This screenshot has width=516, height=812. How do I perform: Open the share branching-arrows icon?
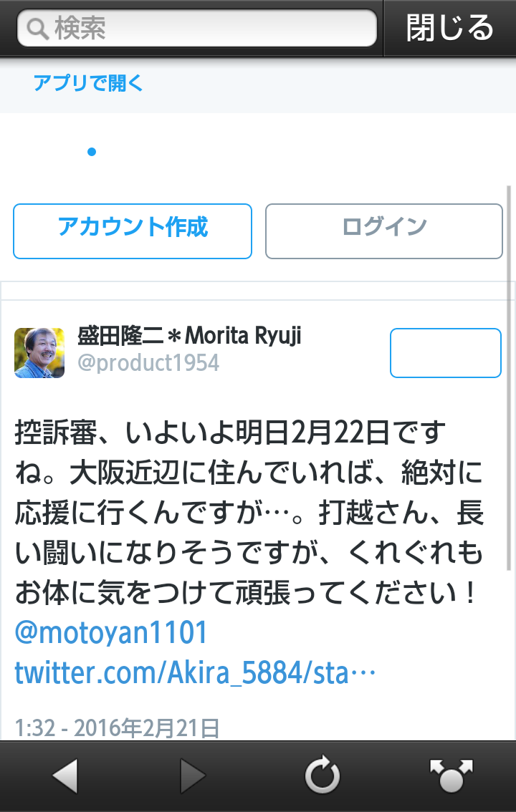click(x=451, y=775)
